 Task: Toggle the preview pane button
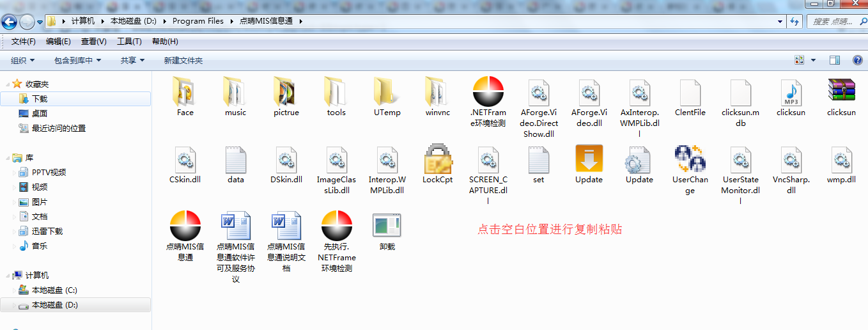click(834, 60)
